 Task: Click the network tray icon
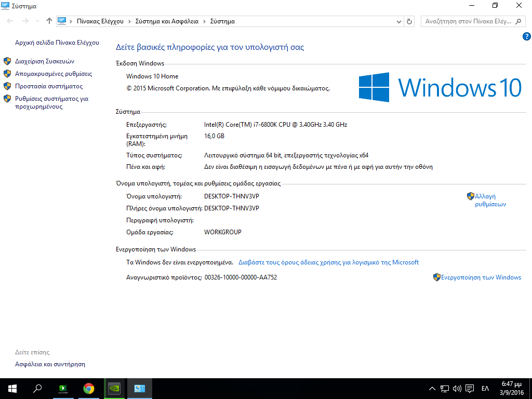coord(445,389)
